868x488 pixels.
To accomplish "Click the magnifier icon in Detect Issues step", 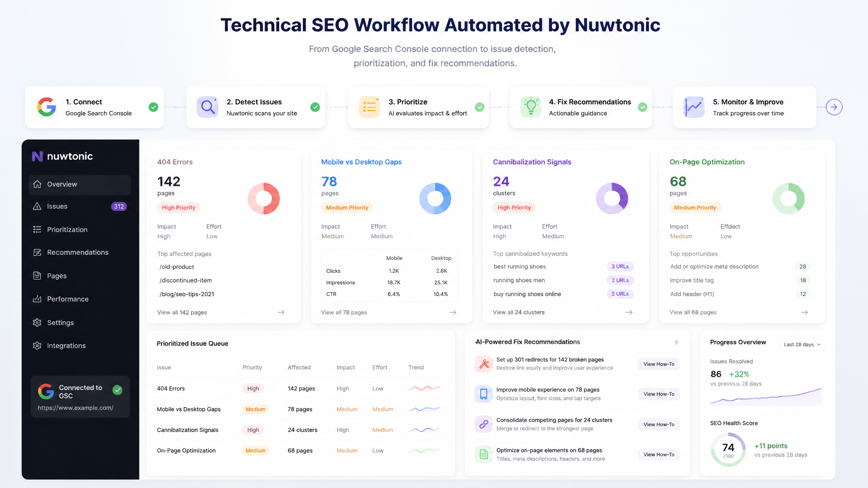I will [x=208, y=107].
